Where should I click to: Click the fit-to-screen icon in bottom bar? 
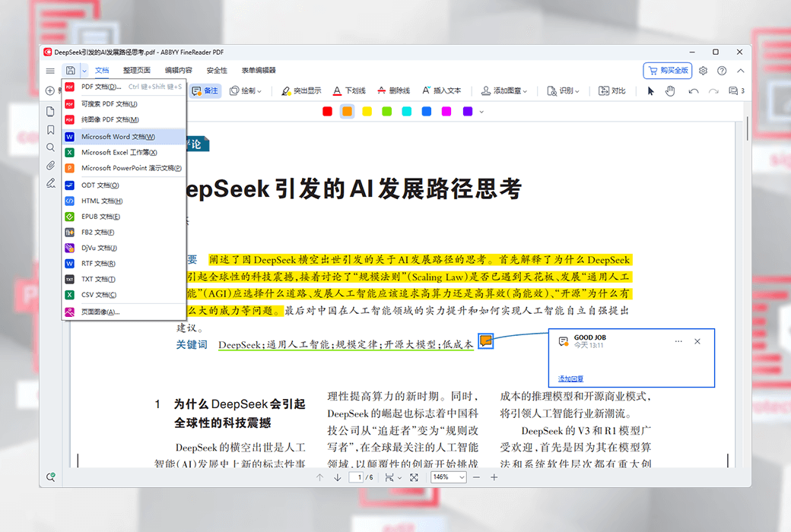[x=414, y=477]
